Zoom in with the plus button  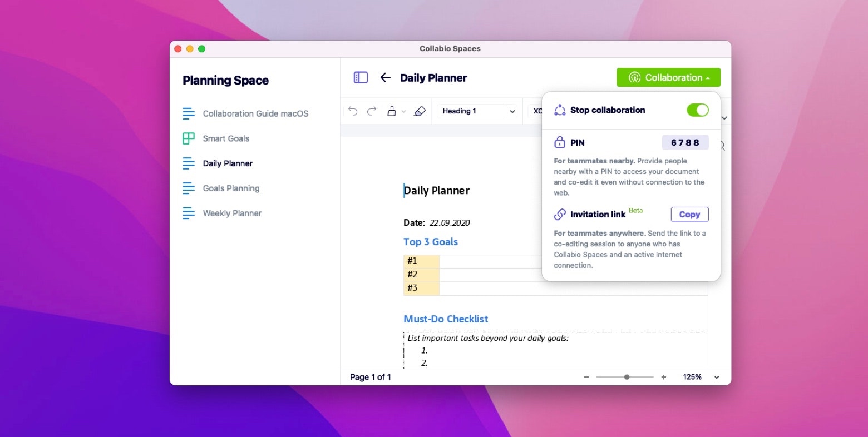663,377
